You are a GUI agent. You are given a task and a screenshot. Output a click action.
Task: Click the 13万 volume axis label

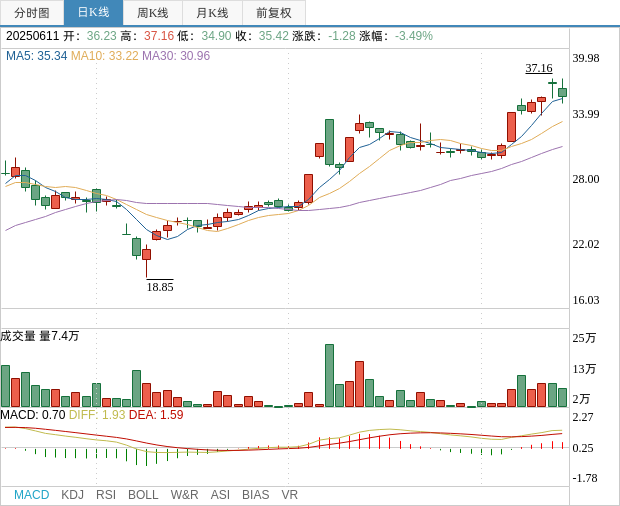(x=584, y=369)
